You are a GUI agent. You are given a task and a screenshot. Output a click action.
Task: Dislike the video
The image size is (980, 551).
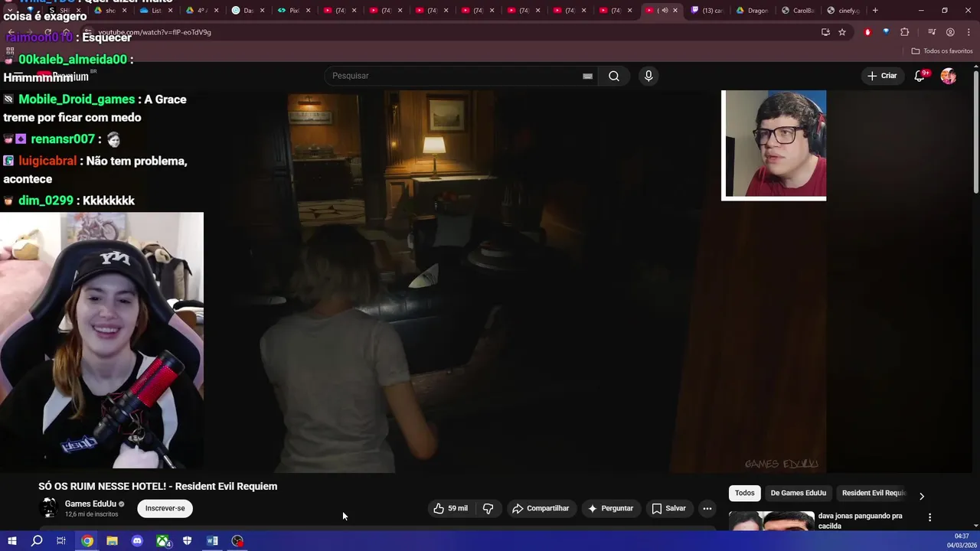(x=488, y=508)
